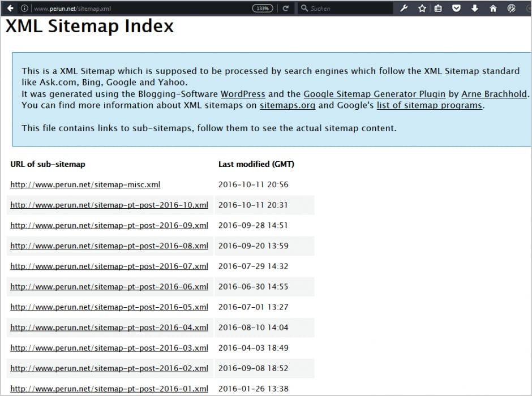Reset the 133% zoom level indicator

point(263,8)
